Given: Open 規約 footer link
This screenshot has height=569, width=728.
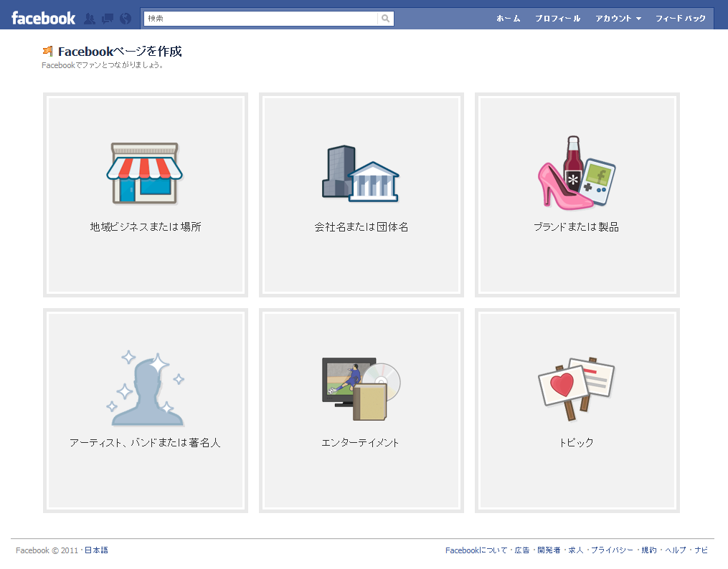Looking at the screenshot, I should 649,550.
